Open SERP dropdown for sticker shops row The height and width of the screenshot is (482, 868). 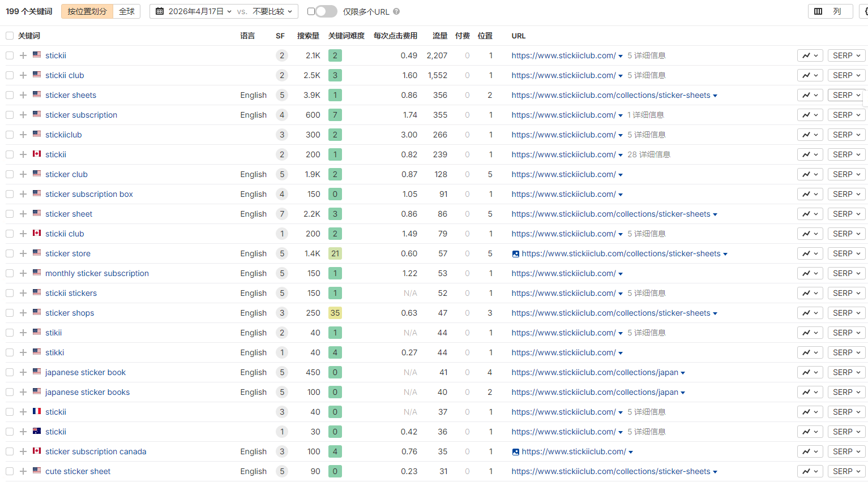(x=846, y=313)
